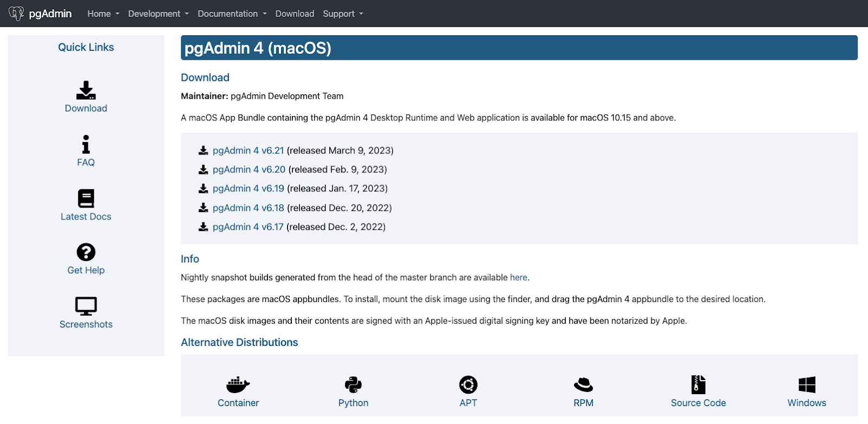
Task: Open the Download page from navbar
Action: click(x=295, y=14)
